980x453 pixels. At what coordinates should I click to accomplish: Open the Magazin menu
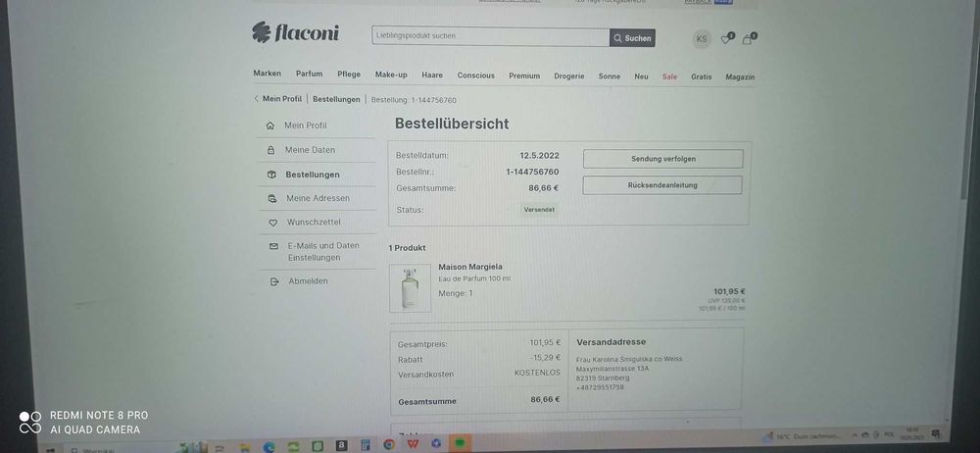740,76
